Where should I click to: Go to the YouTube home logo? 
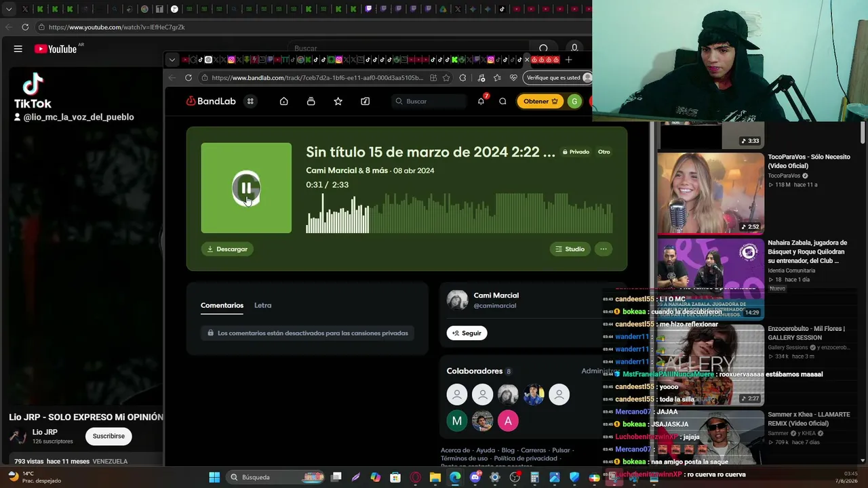pyautogui.click(x=56, y=49)
